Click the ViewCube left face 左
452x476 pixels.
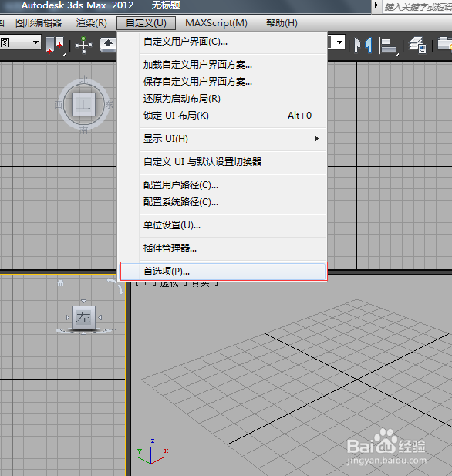[x=83, y=318]
